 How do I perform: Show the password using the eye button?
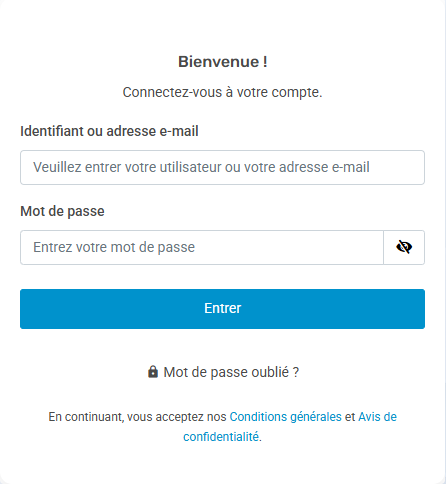coord(404,247)
